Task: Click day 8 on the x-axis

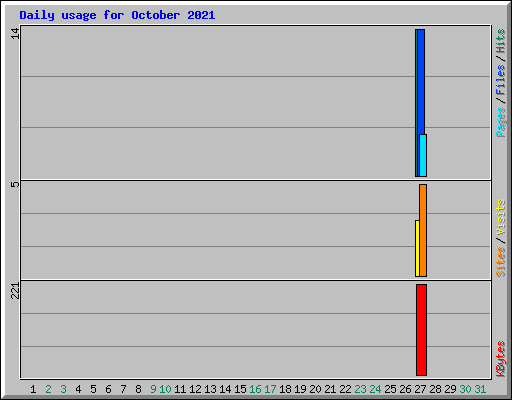Action: (x=138, y=389)
